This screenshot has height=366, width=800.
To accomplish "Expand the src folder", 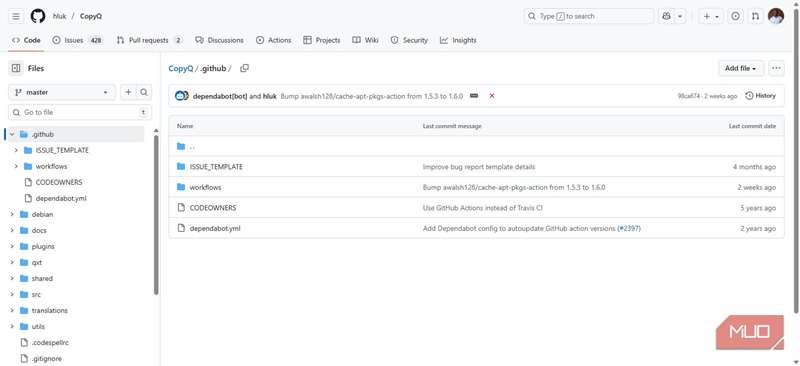I will (12, 295).
